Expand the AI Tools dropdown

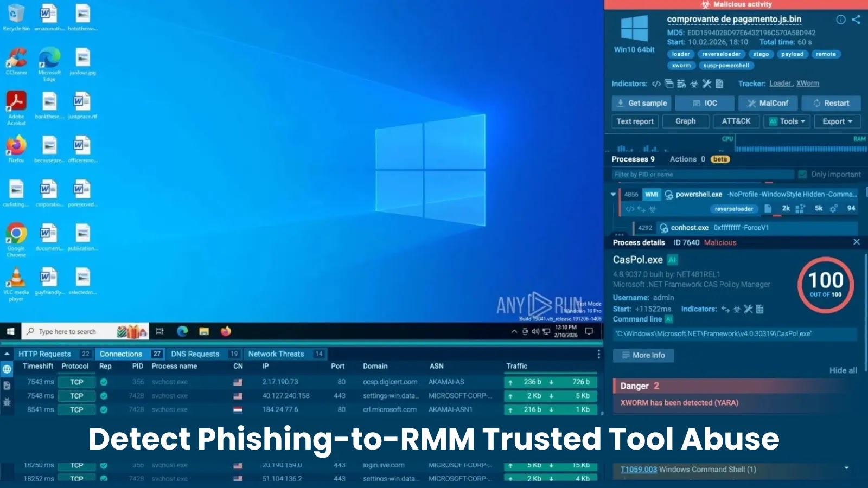pos(787,121)
